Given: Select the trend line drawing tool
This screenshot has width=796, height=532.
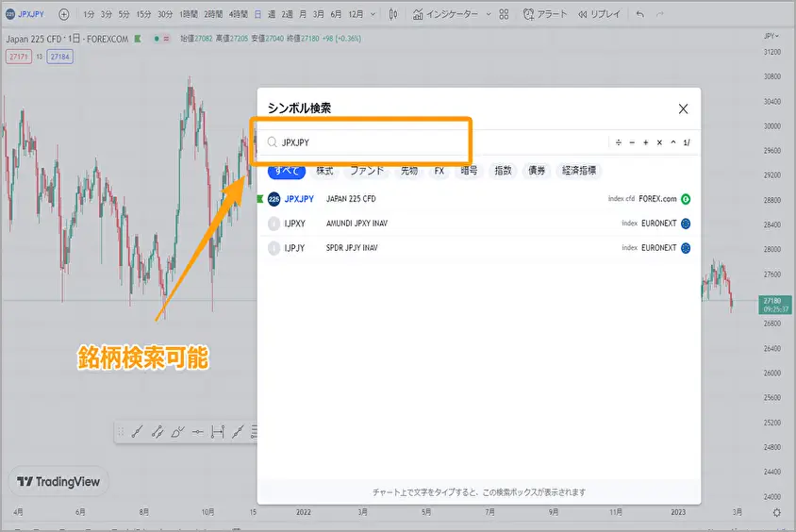Looking at the screenshot, I should click(x=137, y=432).
